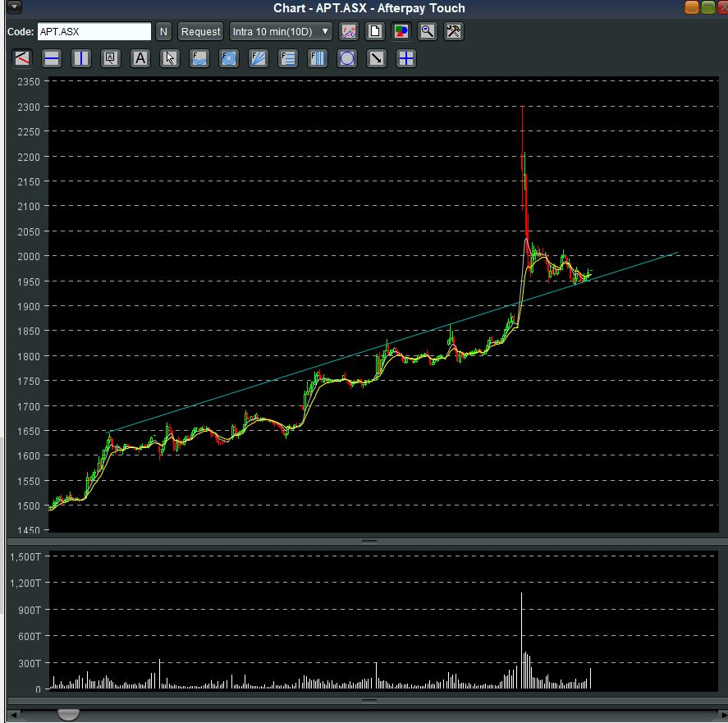Click the horizontal scrollbar thumb at bottom
This screenshot has height=723, width=728.
click(x=68, y=715)
